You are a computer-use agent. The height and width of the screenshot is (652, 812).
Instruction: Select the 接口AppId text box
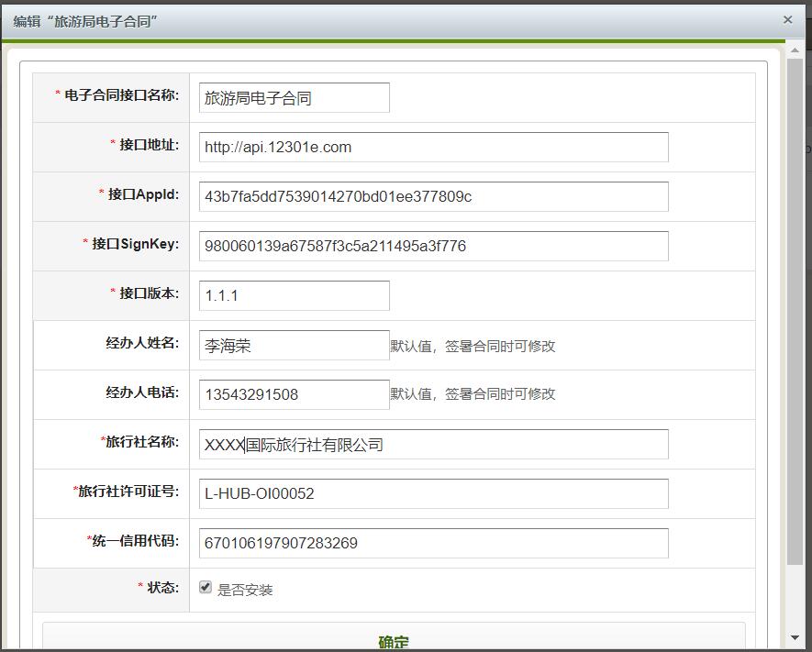point(433,197)
